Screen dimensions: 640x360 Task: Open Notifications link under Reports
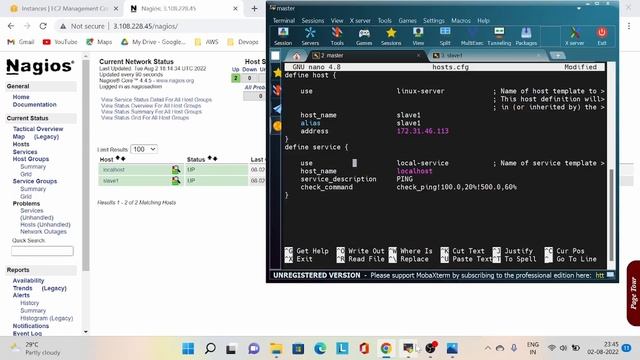tap(31, 326)
